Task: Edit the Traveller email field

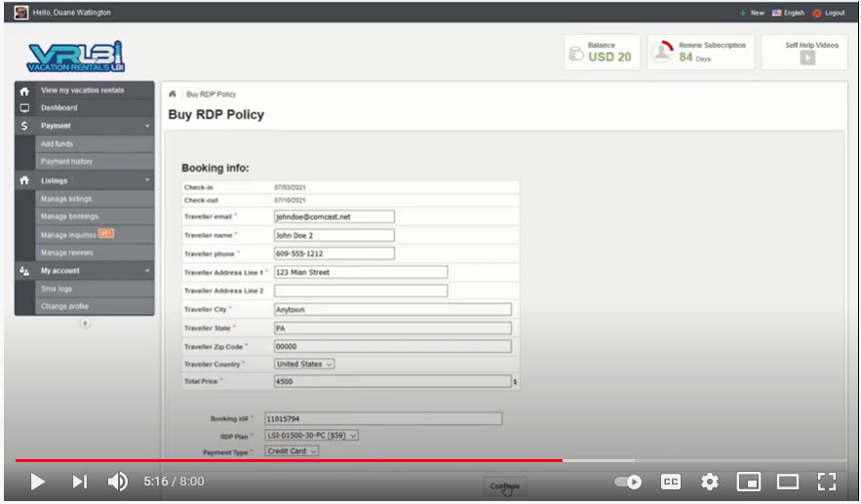Action: [333, 216]
